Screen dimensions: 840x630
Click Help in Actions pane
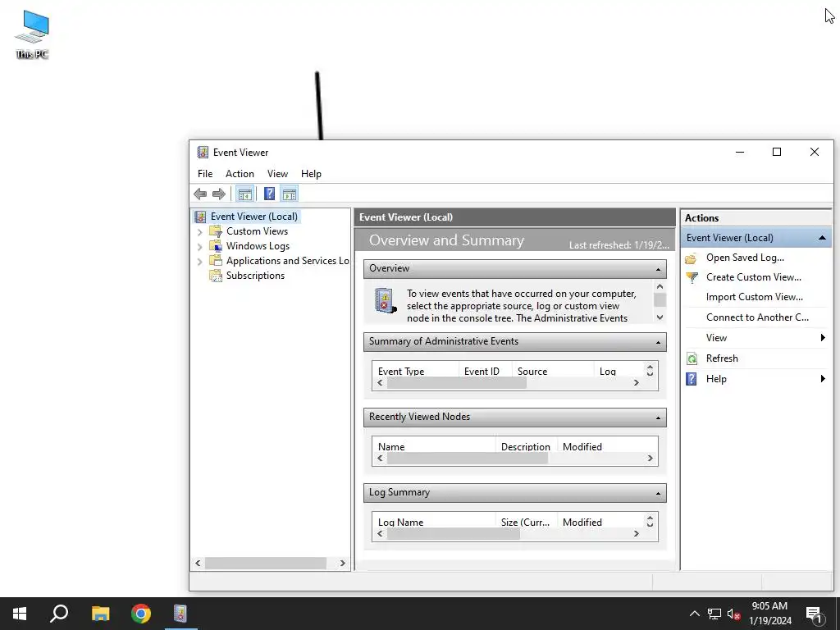[715, 379]
